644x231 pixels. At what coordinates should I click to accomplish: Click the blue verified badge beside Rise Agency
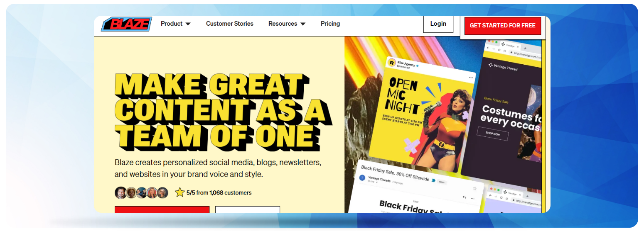pyautogui.click(x=418, y=66)
